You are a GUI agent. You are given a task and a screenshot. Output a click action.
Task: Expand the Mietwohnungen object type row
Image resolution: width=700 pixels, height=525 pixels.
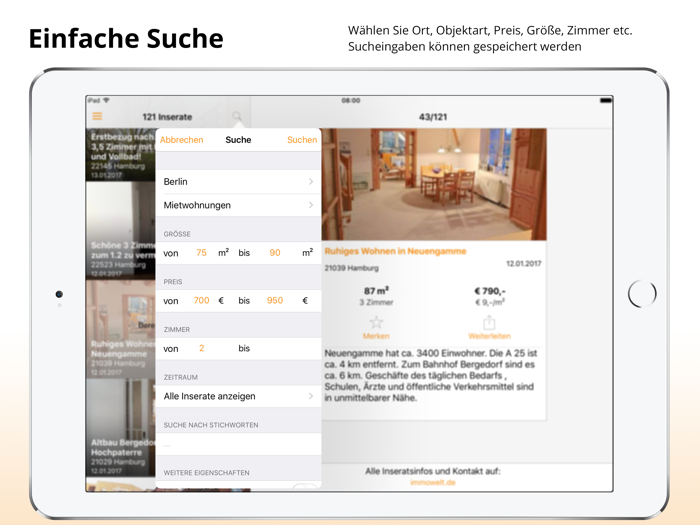click(238, 205)
